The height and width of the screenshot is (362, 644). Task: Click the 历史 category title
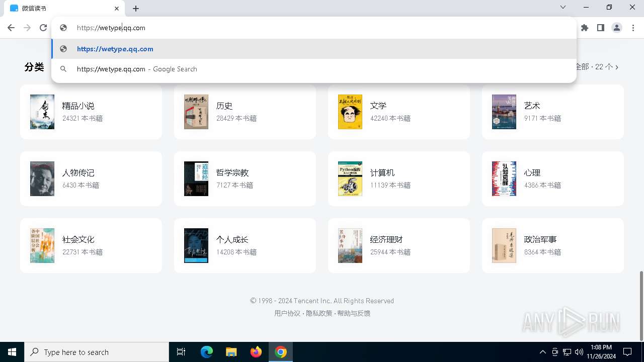coord(224,106)
